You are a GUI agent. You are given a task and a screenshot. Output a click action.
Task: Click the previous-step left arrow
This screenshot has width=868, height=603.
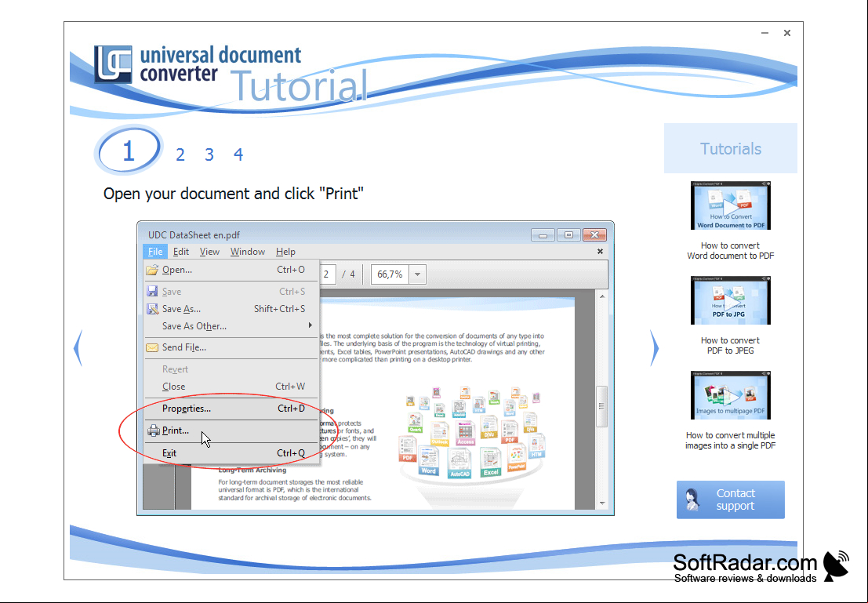78,348
